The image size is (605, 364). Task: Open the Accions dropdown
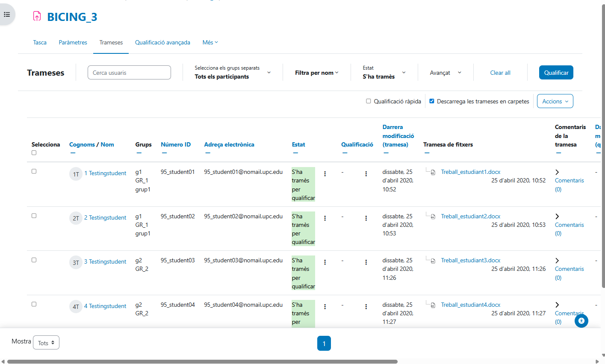click(x=555, y=101)
